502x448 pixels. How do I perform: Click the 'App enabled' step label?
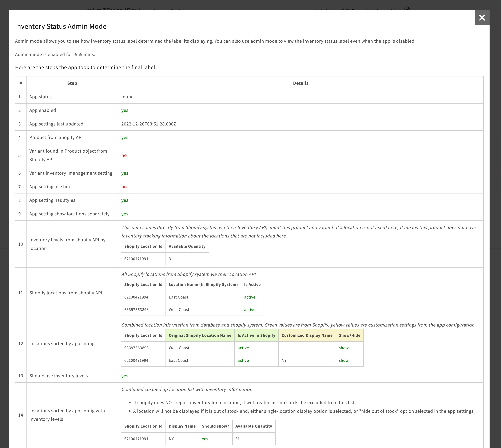coord(43,110)
